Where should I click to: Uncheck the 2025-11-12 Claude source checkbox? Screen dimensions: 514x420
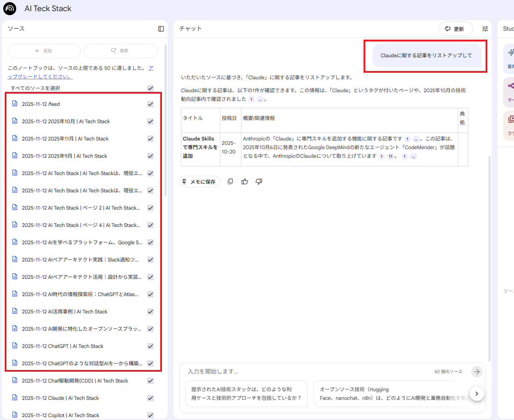point(150,398)
